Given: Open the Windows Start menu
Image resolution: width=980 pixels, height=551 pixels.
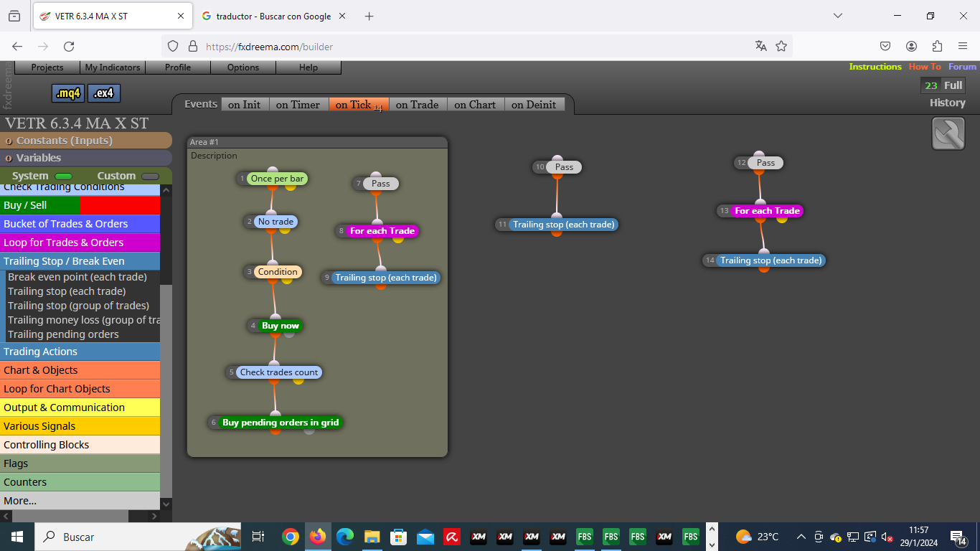Looking at the screenshot, I should (x=17, y=537).
